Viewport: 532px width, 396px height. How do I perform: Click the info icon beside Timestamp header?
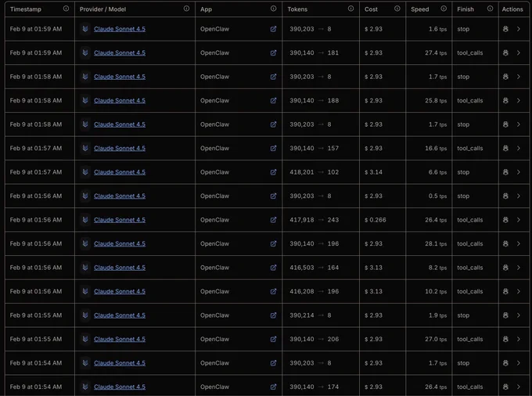[66, 9]
